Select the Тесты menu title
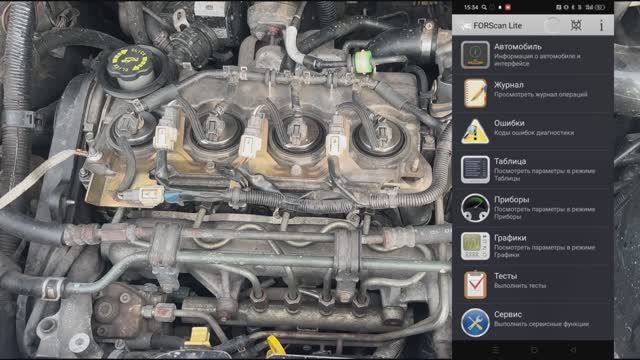Viewport: 640px width, 360px height. [x=505, y=276]
